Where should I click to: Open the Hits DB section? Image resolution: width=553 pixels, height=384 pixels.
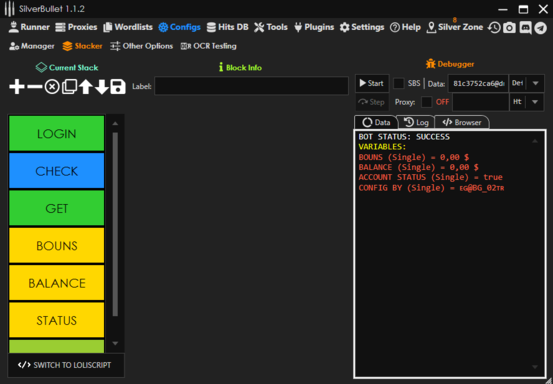tap(227, 27)
